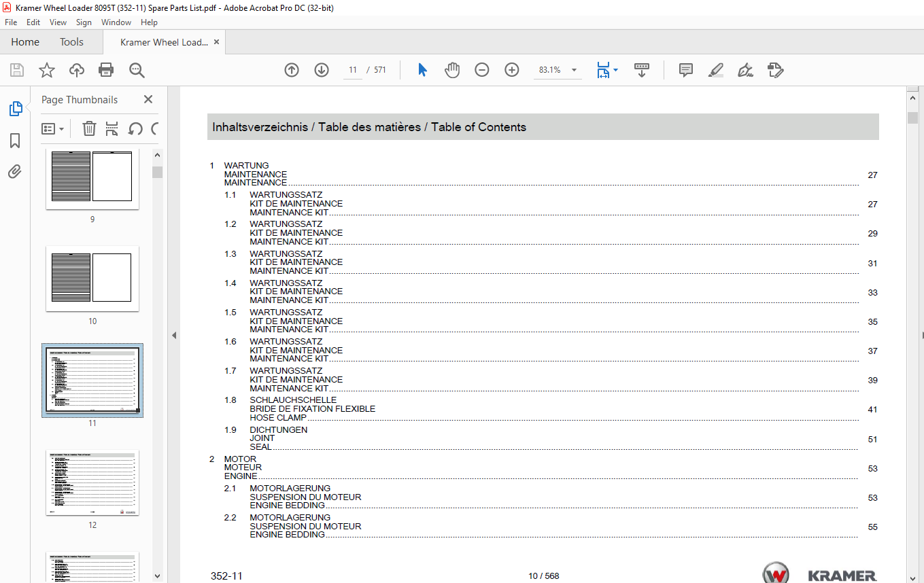924x583 pixels.
Task: Click the scrolling mode keyboard icon
Action: 642,70
